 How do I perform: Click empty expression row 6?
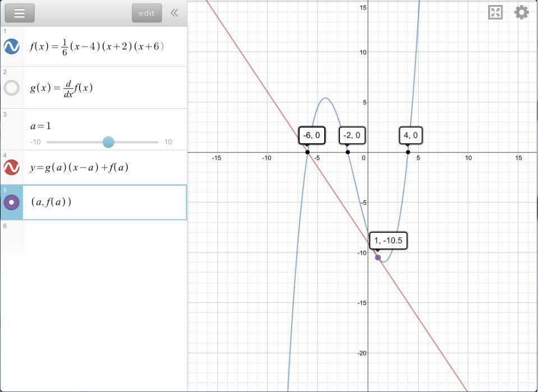pos(105,237)
